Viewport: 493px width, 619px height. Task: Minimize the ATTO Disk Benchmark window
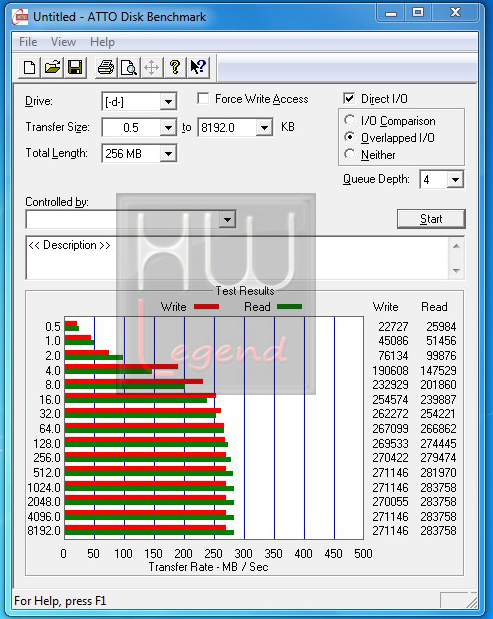pyautogui.click(x=391, y=13)
